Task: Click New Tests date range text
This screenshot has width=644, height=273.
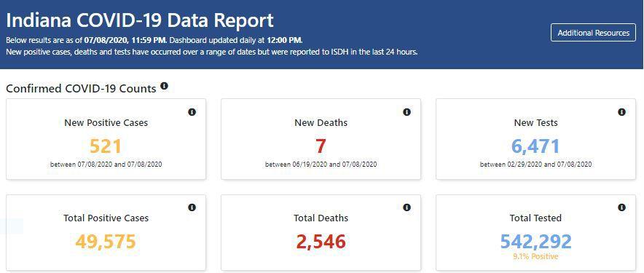Action: 535,165
